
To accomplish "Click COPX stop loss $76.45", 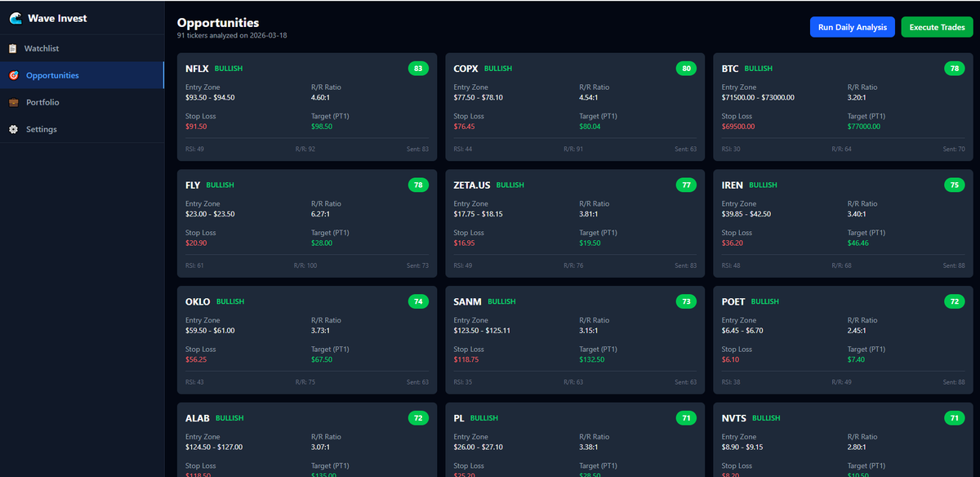I will click(x=465, y=127).
